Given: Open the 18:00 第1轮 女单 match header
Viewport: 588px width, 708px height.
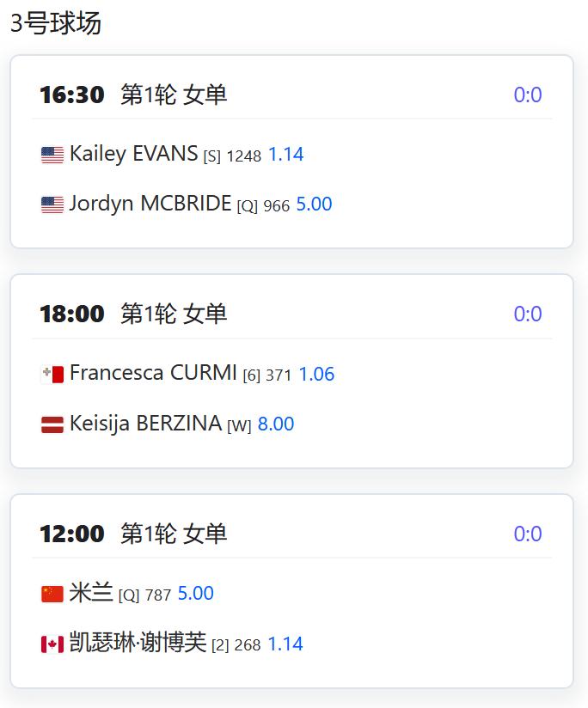Looking at the screenshot, I should click(x=133, y=314).
